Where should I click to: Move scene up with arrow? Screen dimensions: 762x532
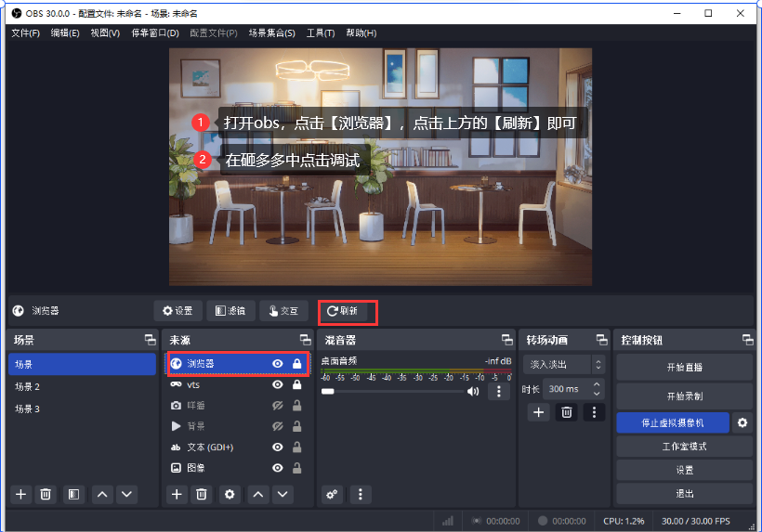[x=102, y=495]
